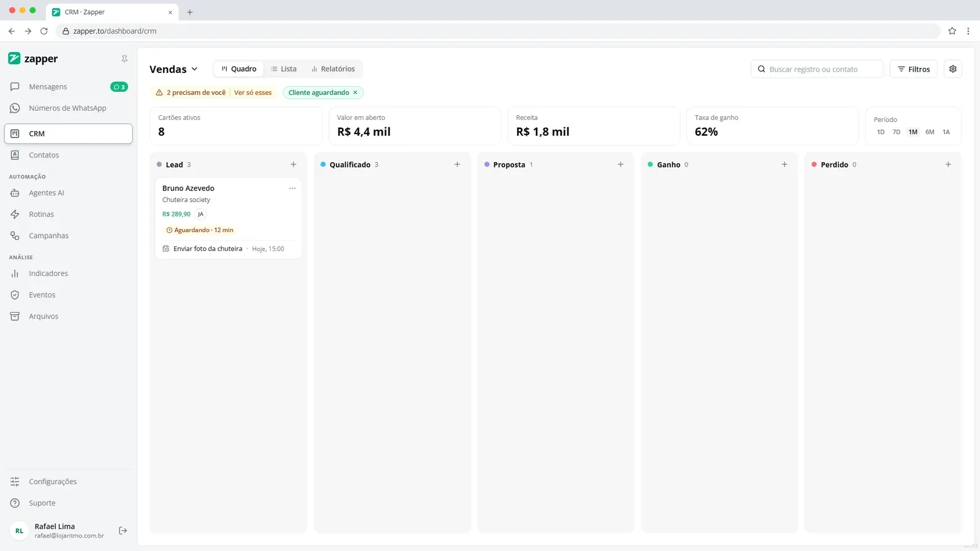Add a card to Ganho column
Screen dimensions: 980x551
(785, 165)
